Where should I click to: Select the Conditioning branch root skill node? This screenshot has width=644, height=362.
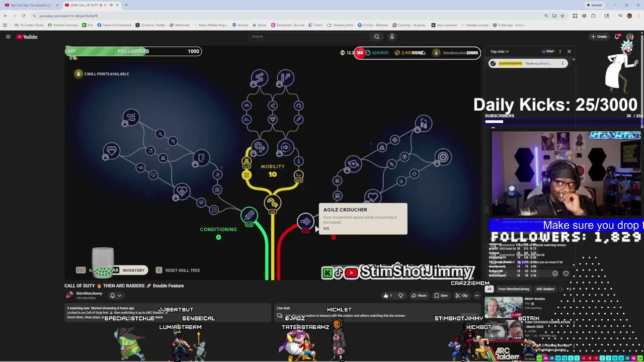[x=249, y=216]
